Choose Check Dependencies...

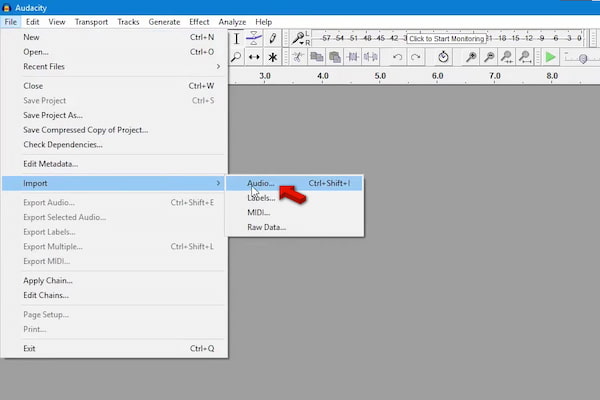coord(114,145)
